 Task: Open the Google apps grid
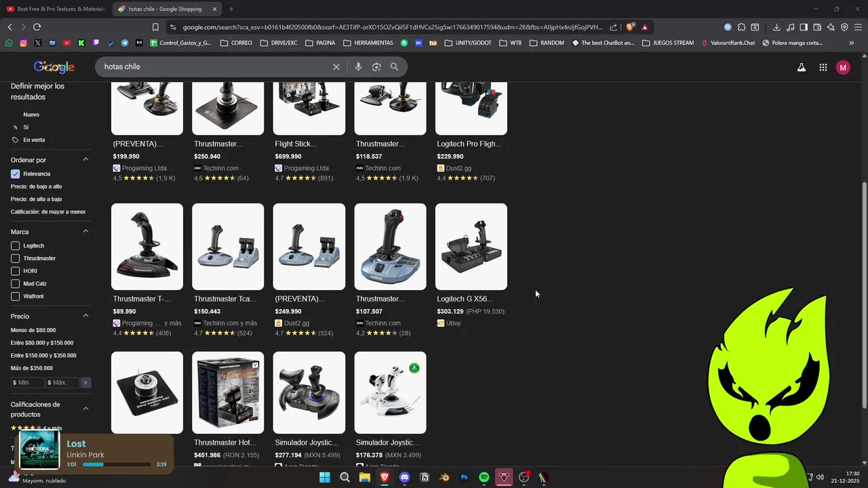pos(823,67)
